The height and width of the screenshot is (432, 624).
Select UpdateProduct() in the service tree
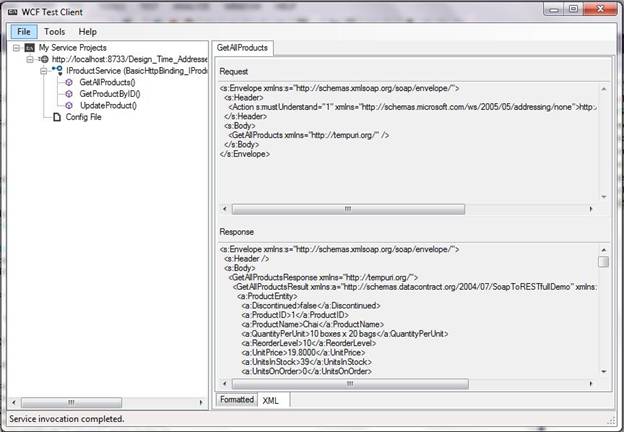click(x=108, y=105)
